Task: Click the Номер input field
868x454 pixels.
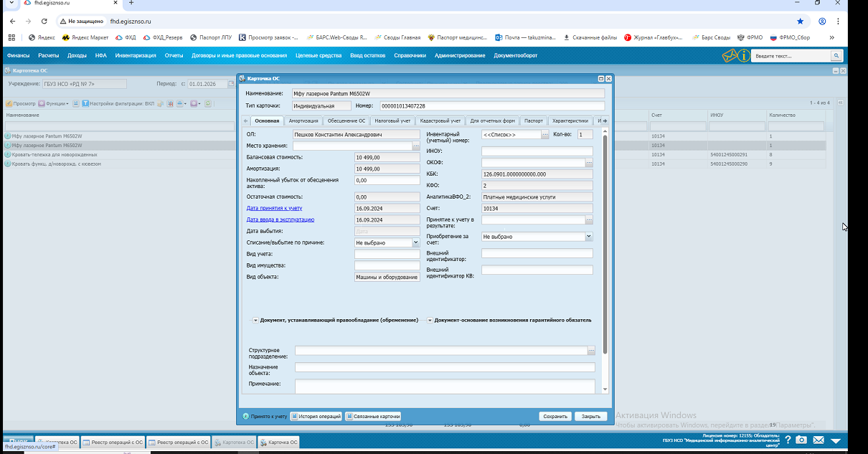Action: coord(491,105)
